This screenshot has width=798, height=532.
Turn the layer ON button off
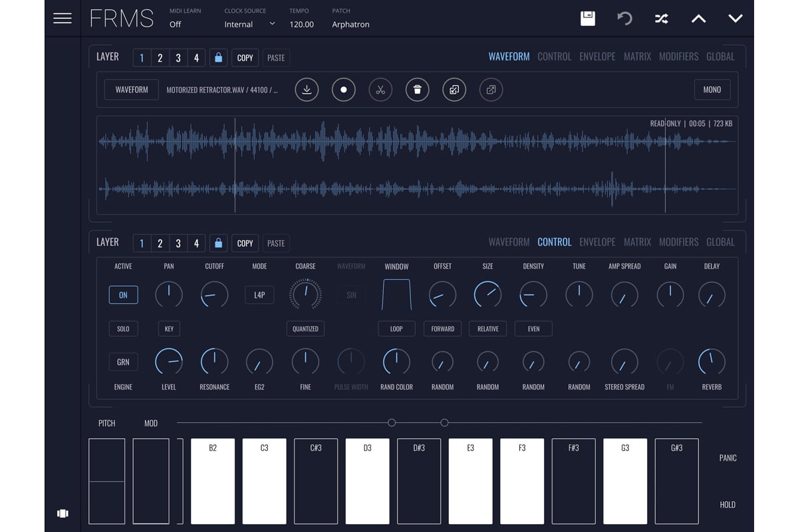point(123,295)
